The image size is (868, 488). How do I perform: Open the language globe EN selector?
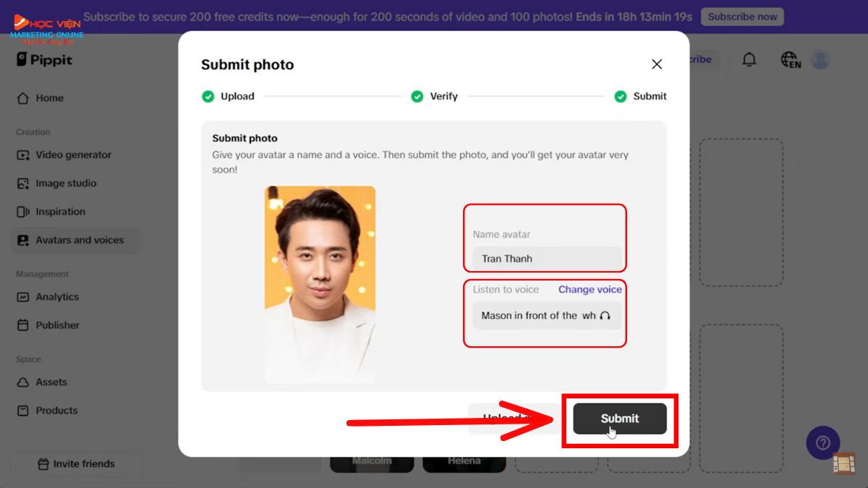tap(791, 60)
